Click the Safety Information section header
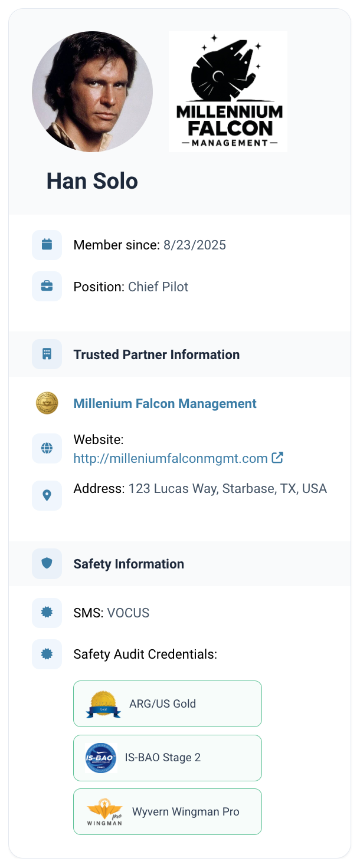Screen dimensions: 360x868 point(129,564)
